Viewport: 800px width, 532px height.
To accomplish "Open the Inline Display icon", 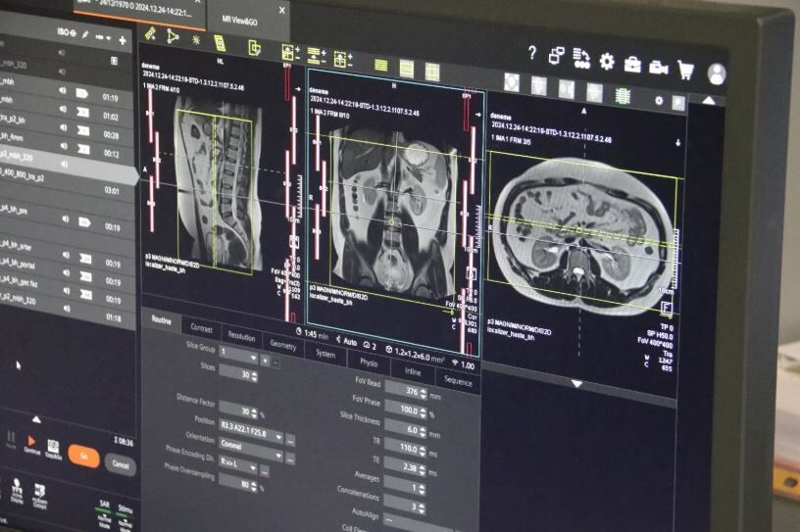I will pos(17,491).
